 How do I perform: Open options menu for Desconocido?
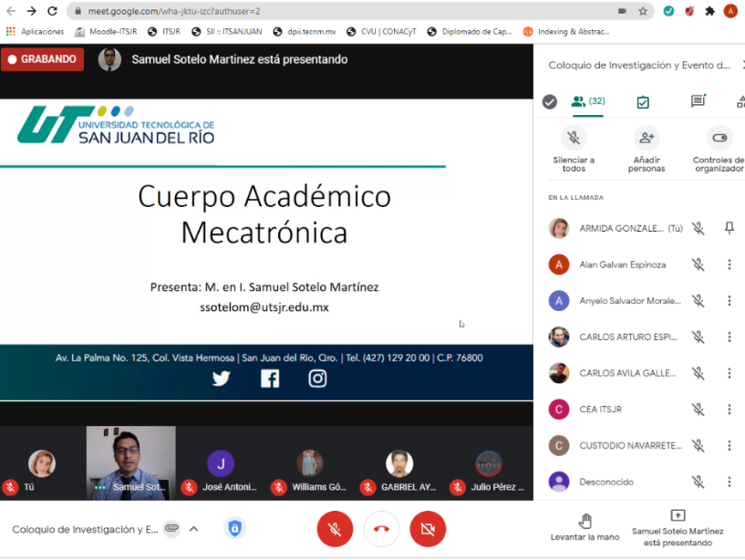[x=729, y=482]
